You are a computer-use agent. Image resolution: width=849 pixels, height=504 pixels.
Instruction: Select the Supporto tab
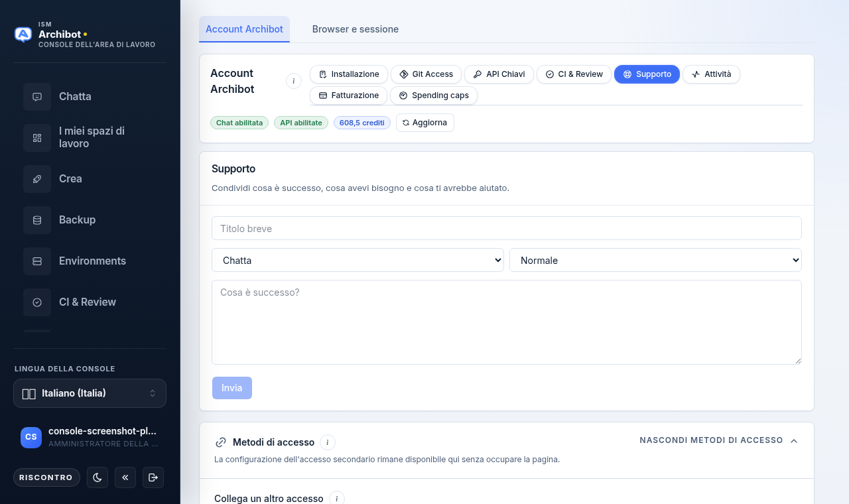[x=647, y=74]
